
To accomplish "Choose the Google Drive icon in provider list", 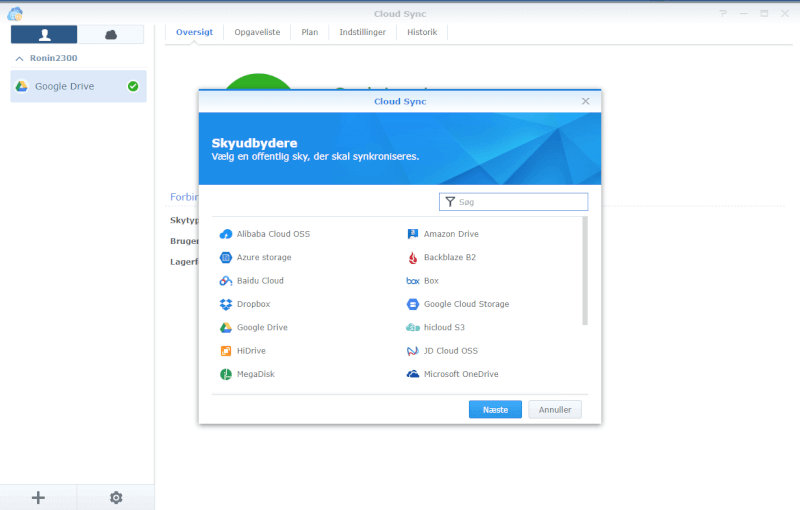I will coord(226,327).
